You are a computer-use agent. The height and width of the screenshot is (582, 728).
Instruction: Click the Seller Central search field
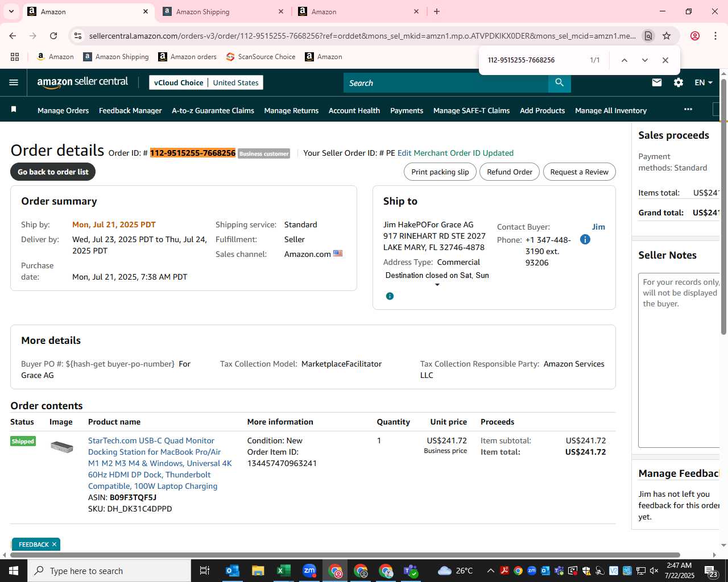pyautogui.click(x=446, y=83)
